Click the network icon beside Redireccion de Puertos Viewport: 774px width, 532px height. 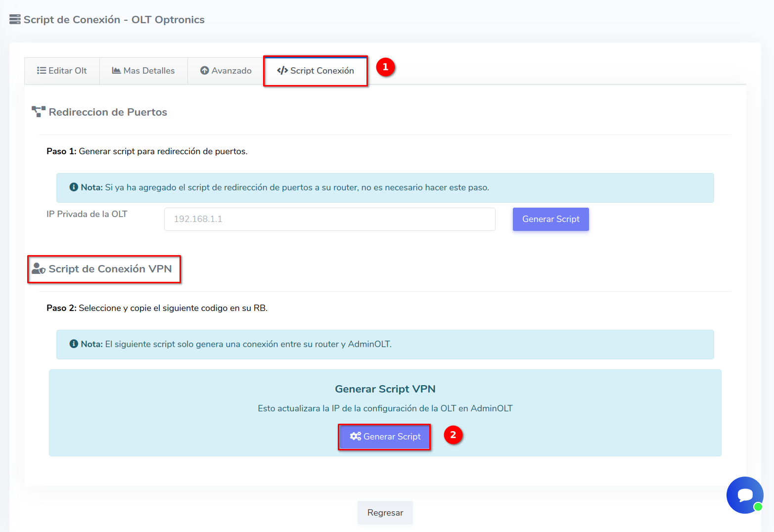(39, 112)
